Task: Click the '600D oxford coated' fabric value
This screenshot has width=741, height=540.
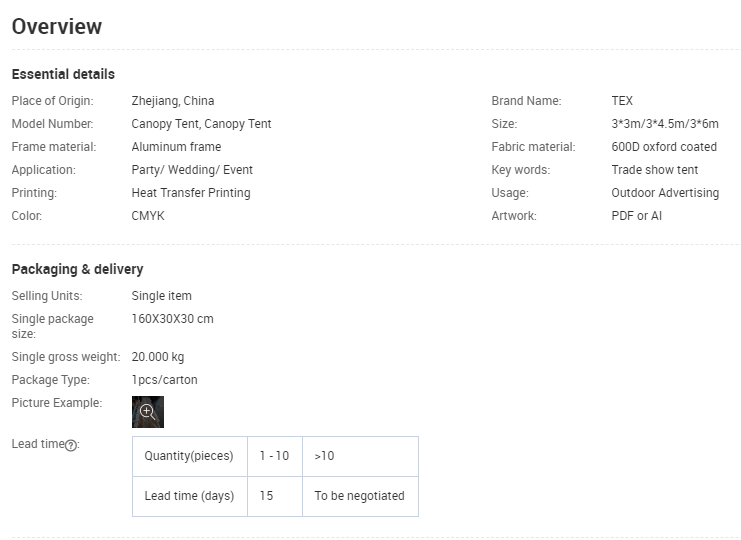Action: click(664, 147)
